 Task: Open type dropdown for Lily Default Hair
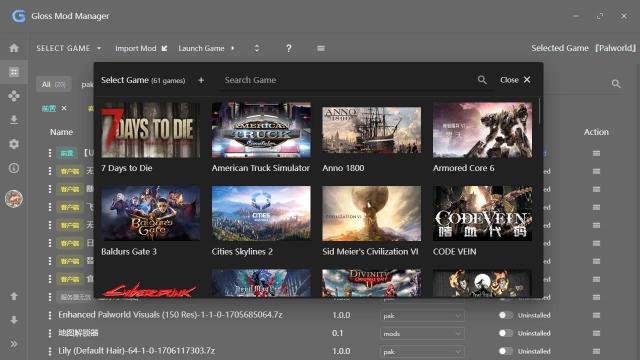422,352
